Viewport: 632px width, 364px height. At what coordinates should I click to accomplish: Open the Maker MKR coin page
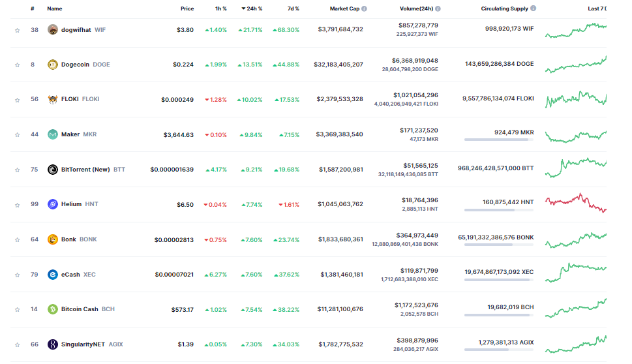(79, 134)
